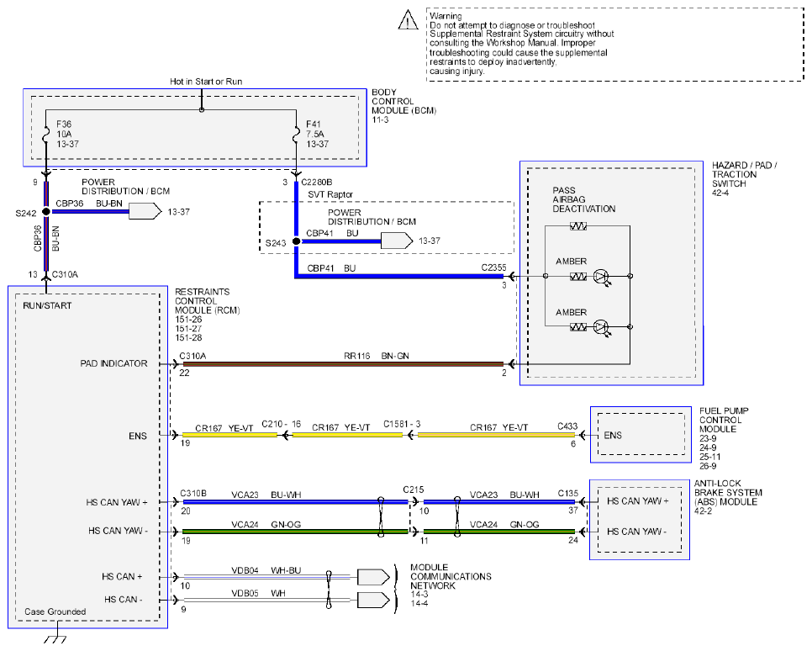Click the warning triangle icon

(x=408, y=20)
